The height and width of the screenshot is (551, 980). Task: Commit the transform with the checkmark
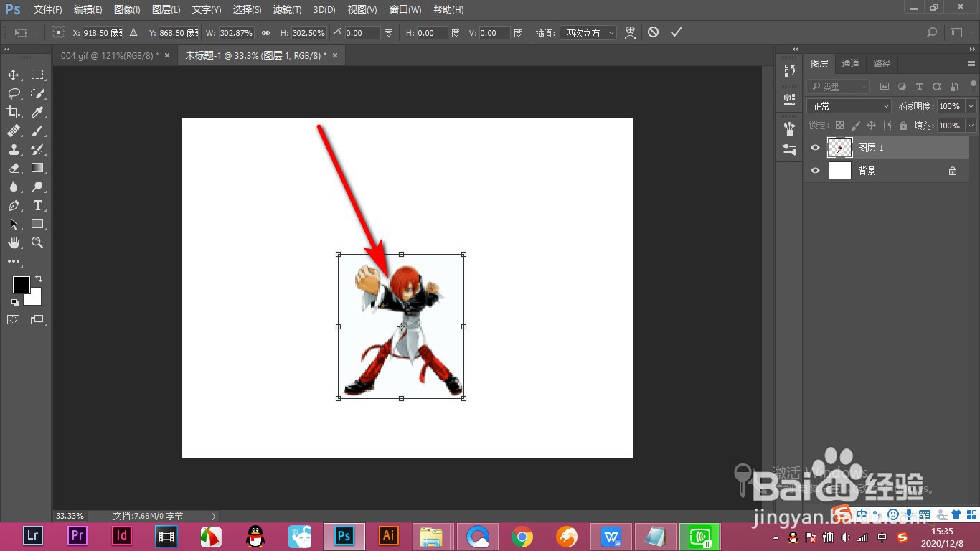pos(675,32)
